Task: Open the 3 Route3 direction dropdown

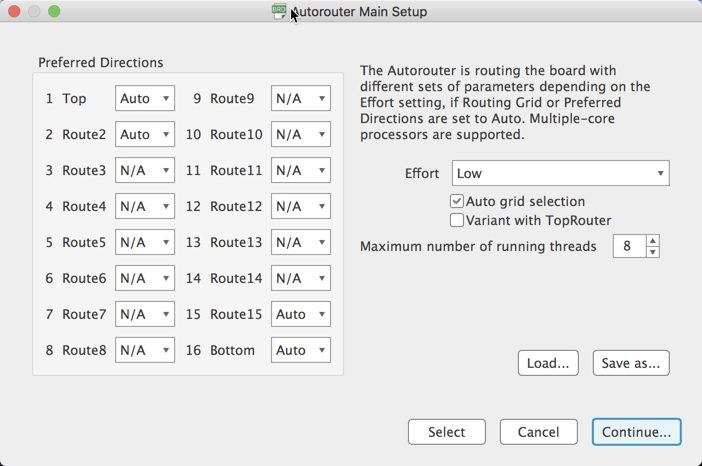Action: pos(145,170)
